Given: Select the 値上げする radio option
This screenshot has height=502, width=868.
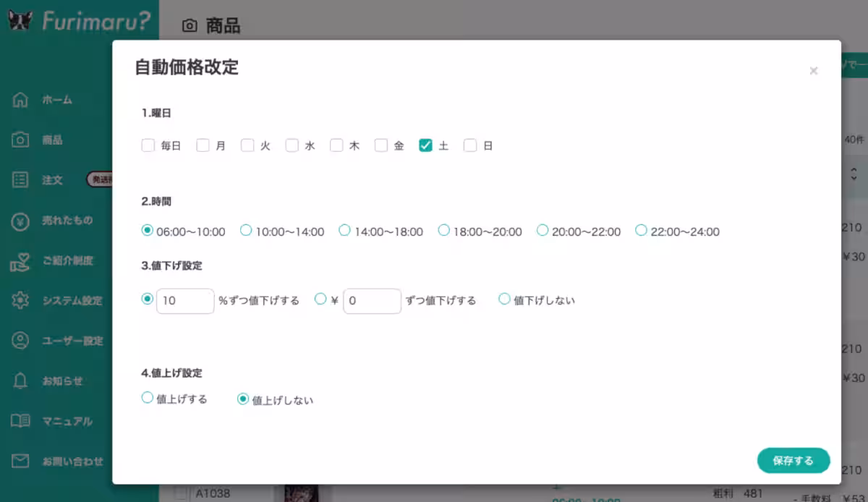Looking at the screenshot, I should (147, 399).
